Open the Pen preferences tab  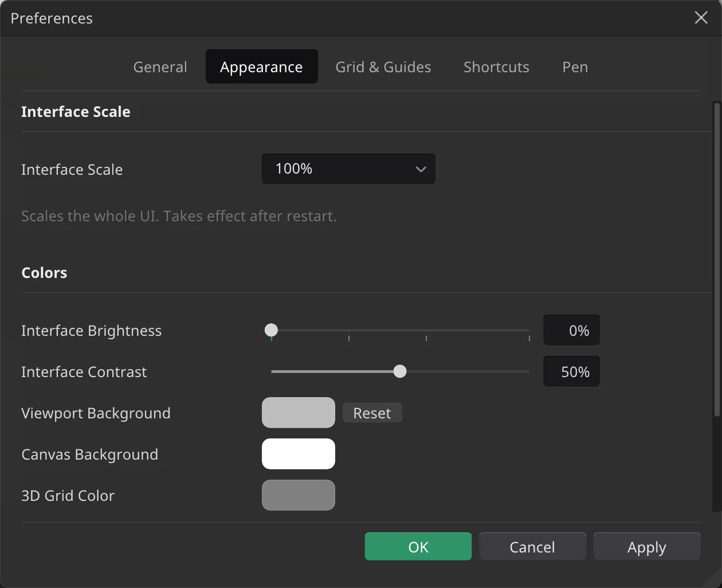pyautogui.click(x=575, y=67)
